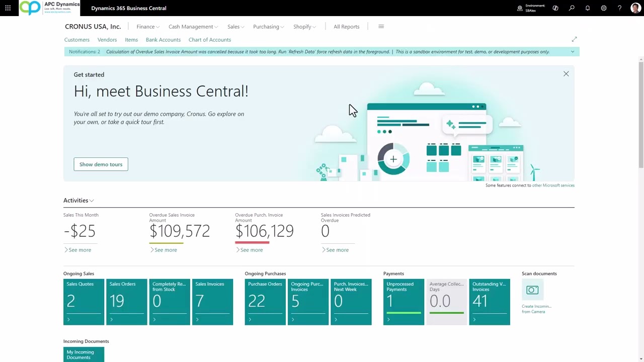Click Create Incoming from Camera label
Image resolution: width=644 pixels, height=362 pixels.
(536, 309)
